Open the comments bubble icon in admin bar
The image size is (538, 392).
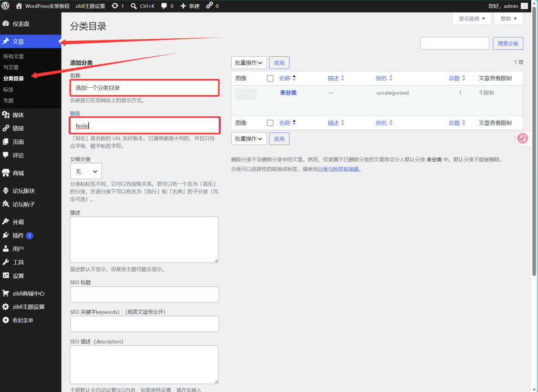(164, 6)
